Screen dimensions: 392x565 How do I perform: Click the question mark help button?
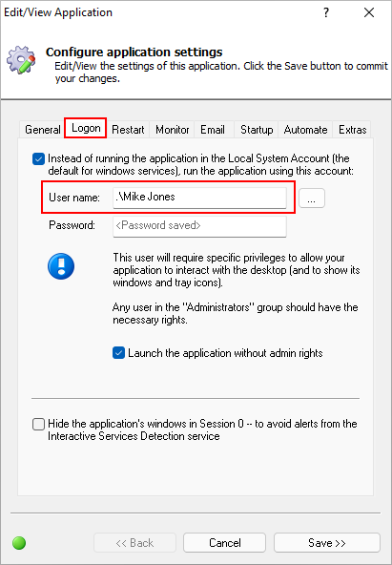[326, 12]
